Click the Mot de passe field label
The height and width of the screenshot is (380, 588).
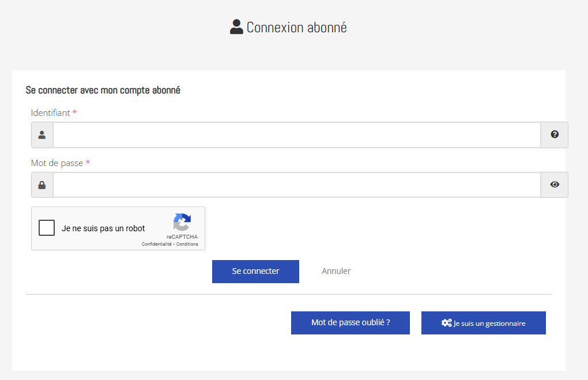[57, 163]
